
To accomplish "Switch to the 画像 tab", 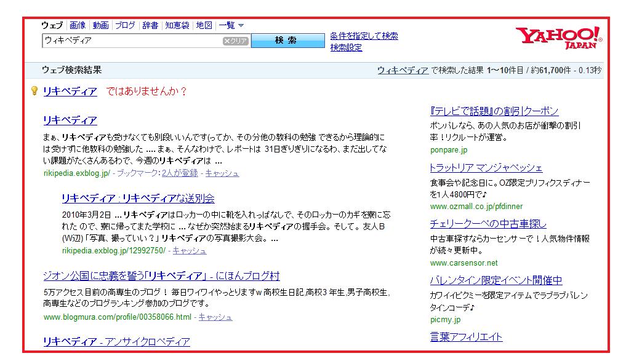I will (x=78, y=25).
